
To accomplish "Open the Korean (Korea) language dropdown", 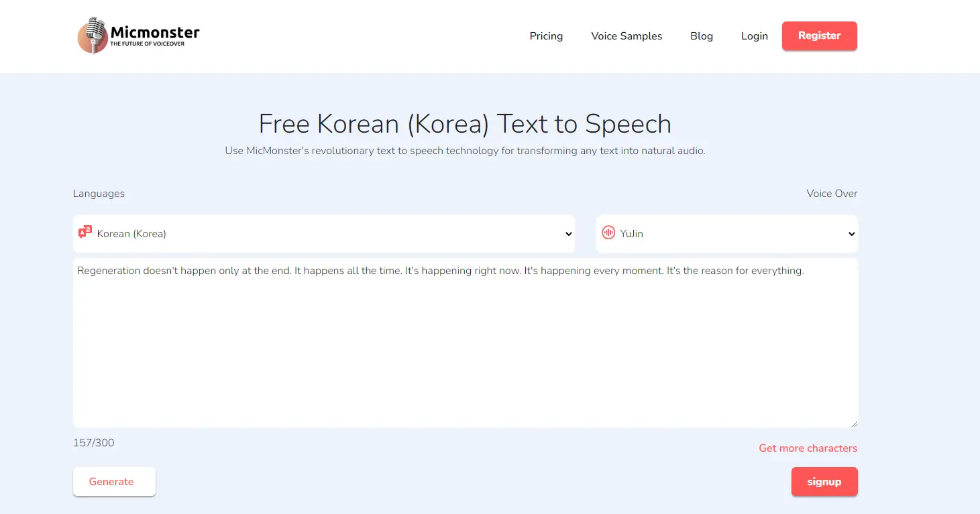I will click(x=324, y=234).
